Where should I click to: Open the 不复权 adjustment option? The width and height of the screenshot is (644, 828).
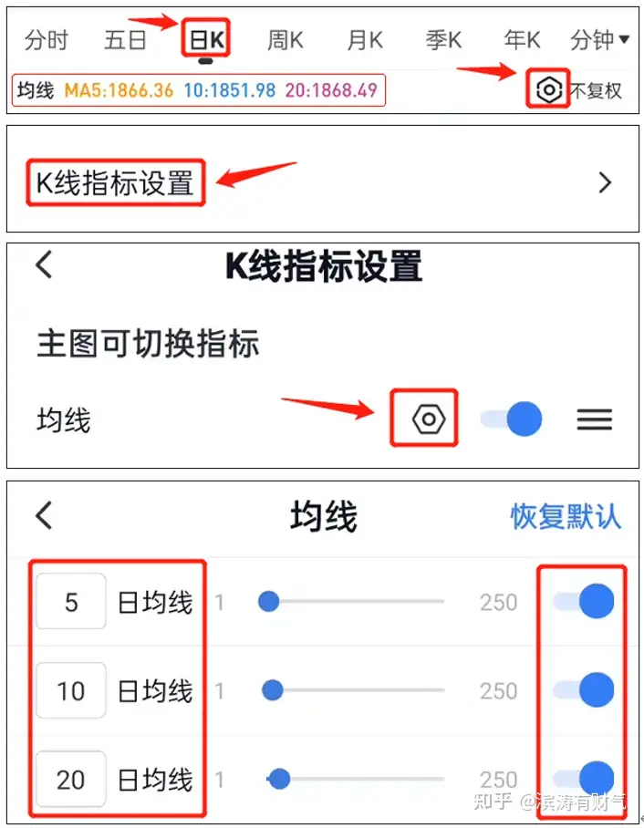596,91
